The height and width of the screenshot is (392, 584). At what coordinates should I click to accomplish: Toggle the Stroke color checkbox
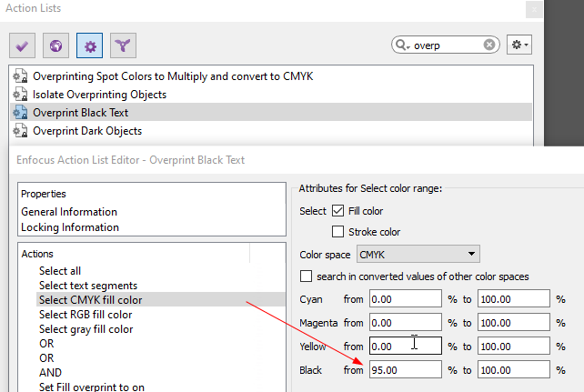point(337,232)
